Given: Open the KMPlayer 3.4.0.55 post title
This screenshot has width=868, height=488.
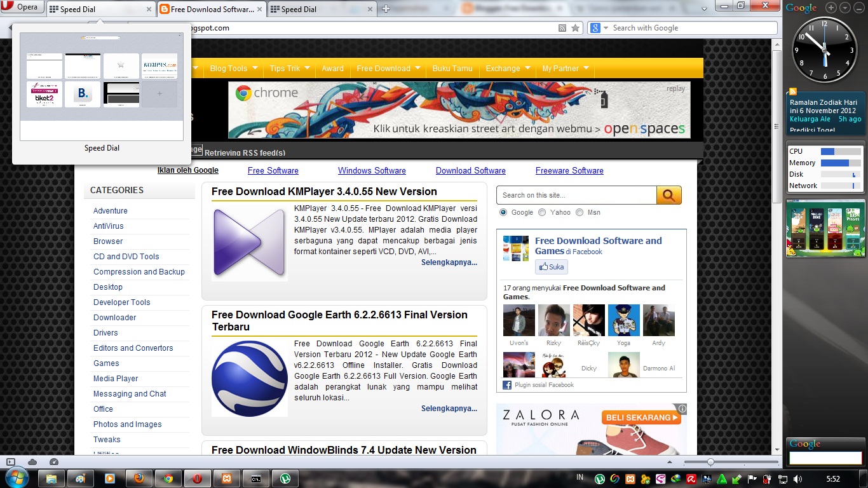Looking at the screenshot, I should point(324,191).
